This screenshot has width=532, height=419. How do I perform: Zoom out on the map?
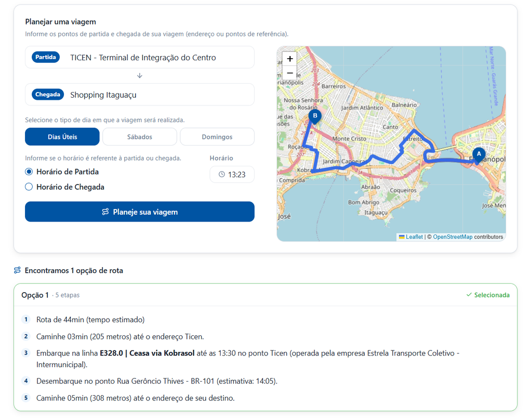click(x=290, y=73)
